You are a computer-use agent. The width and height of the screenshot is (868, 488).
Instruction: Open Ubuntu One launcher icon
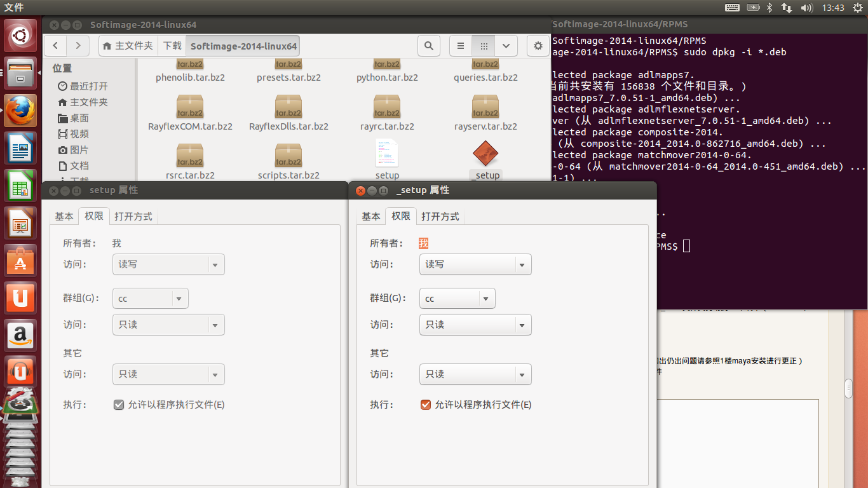click(20, 298)
